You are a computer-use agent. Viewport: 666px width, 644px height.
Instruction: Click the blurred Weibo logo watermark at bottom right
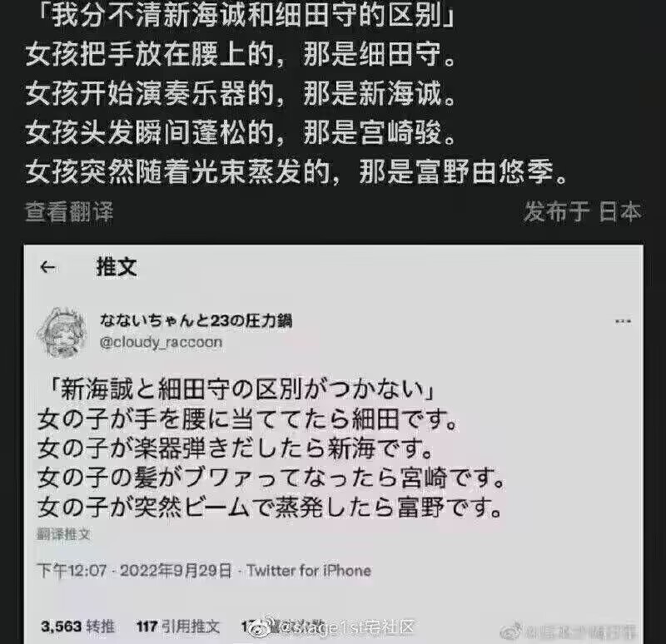point(511,632)
